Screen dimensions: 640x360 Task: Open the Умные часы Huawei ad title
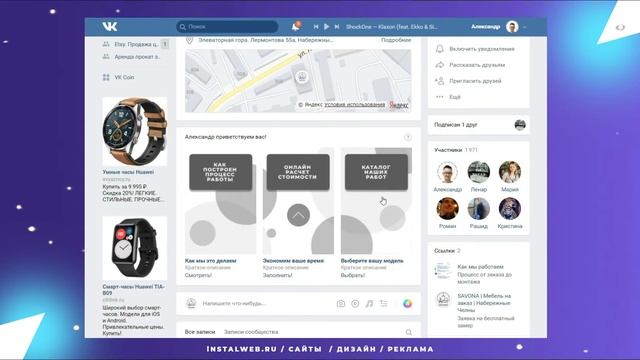pos(128,172)
